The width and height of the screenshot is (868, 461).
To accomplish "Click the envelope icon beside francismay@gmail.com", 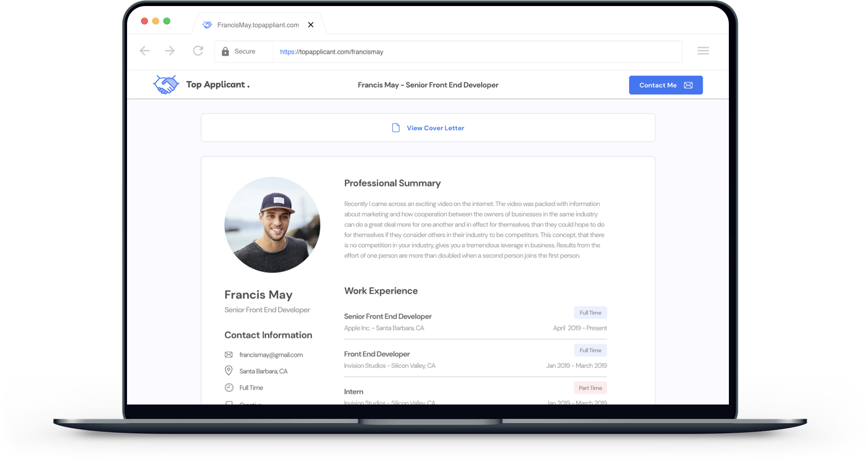I will (x=229, y=355).
